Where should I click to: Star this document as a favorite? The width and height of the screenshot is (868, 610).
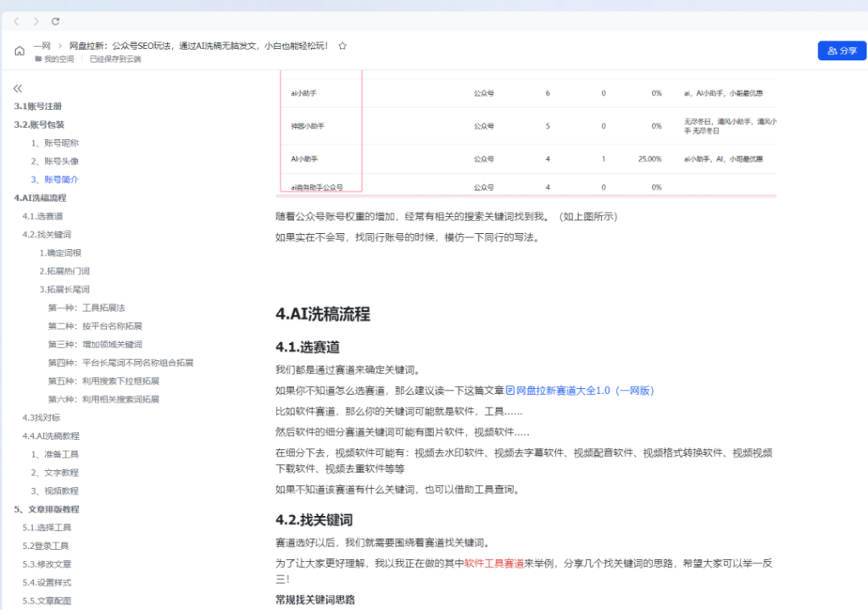pos(342,46)
